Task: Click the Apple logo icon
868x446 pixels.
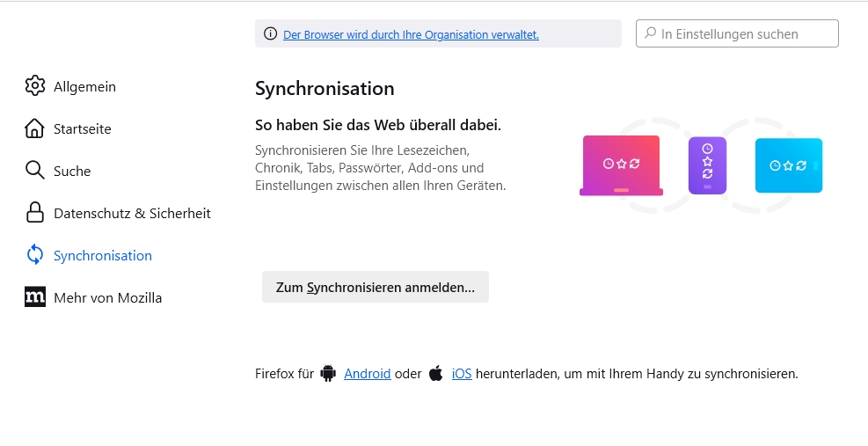Action: (x=436, y=373)
